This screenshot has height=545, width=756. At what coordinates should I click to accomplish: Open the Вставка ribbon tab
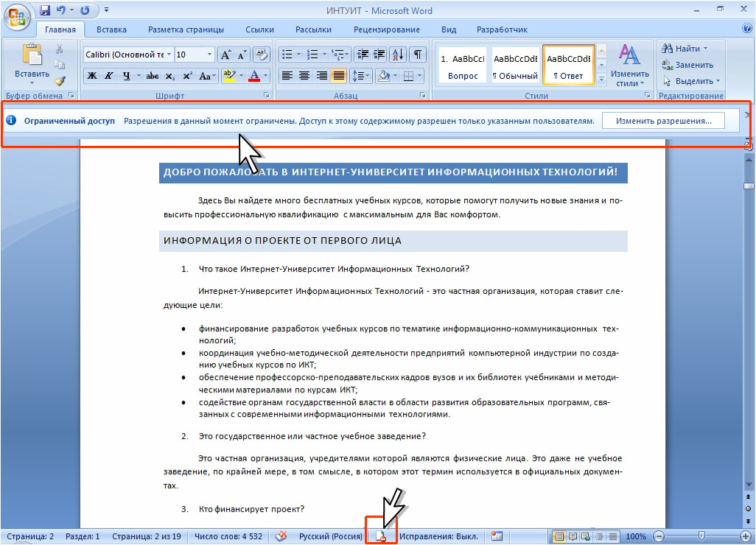[x=111, y=29]
